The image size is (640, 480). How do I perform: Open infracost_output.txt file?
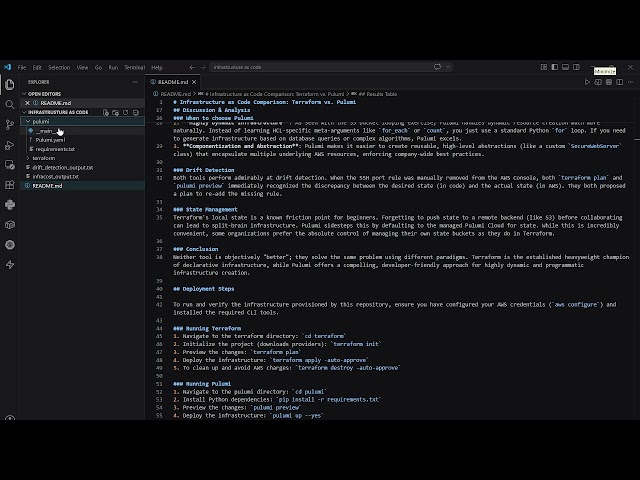[83, 176]
